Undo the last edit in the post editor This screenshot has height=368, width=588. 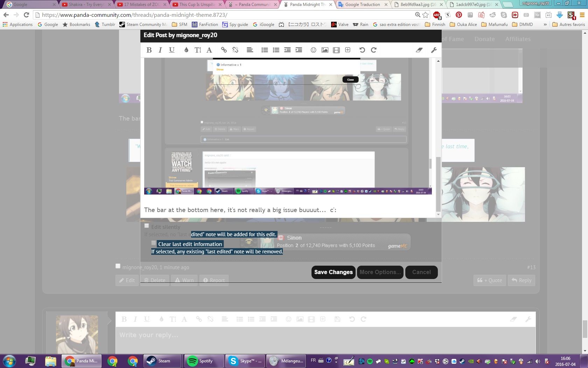(x=362, y=50)
